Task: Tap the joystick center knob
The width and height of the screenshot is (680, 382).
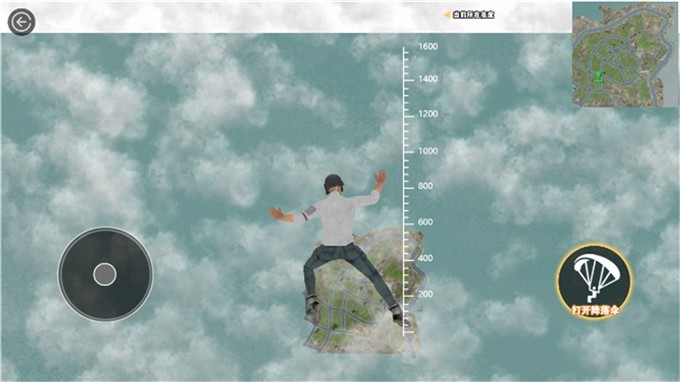Action: click(105, 274)
